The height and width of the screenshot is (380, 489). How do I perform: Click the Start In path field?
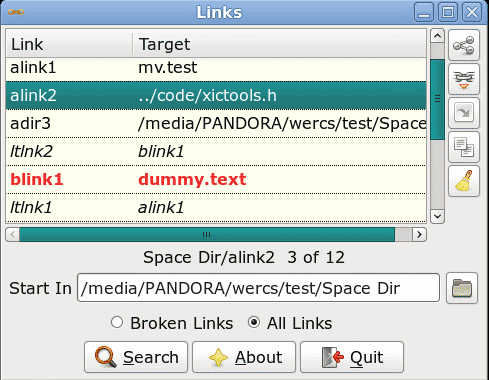click(x=258, y=288)
